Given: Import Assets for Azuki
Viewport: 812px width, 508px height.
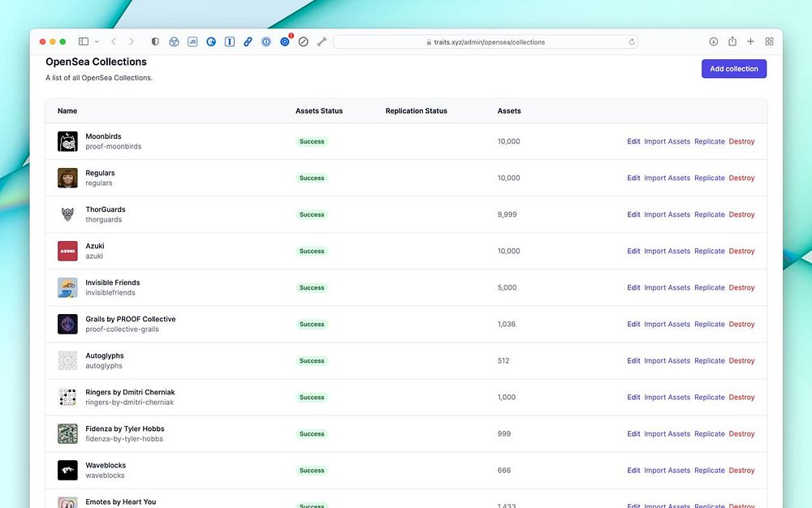Looking at the screenshot, I should [x=667, y=251].
